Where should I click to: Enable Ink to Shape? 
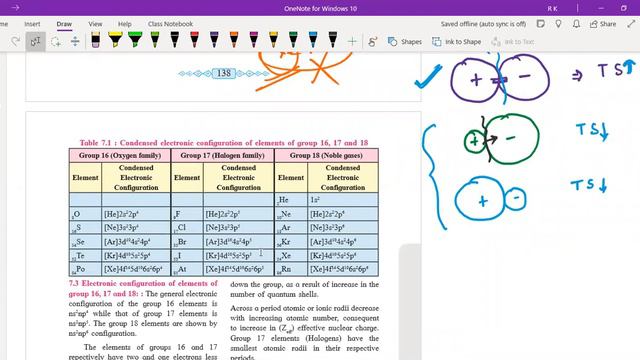tap(456, 42)
